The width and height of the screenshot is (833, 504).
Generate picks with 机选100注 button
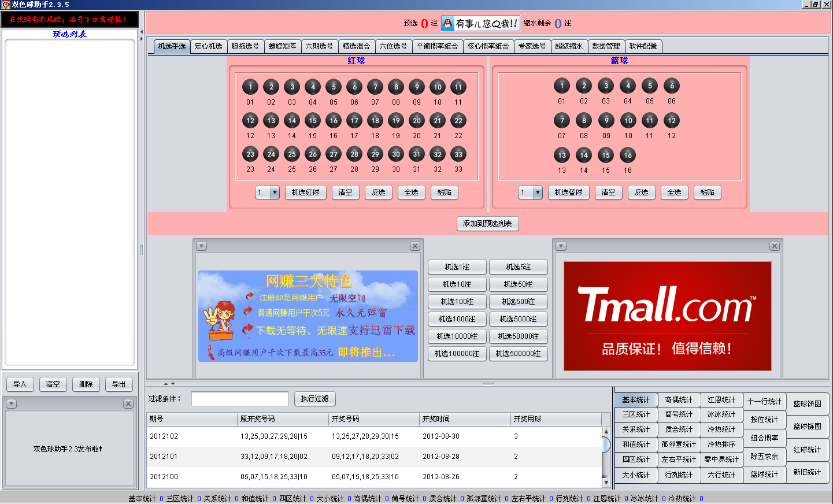click(x=457, y=302)
